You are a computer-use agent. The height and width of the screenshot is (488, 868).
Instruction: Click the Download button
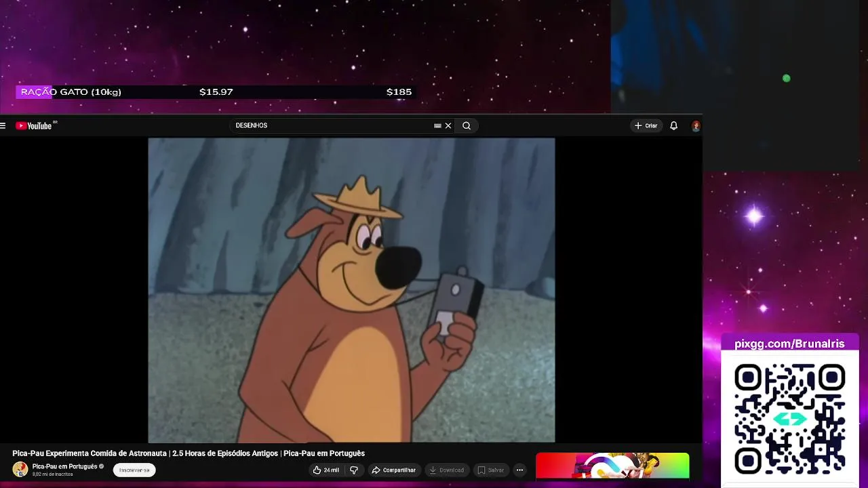(447, 470)
